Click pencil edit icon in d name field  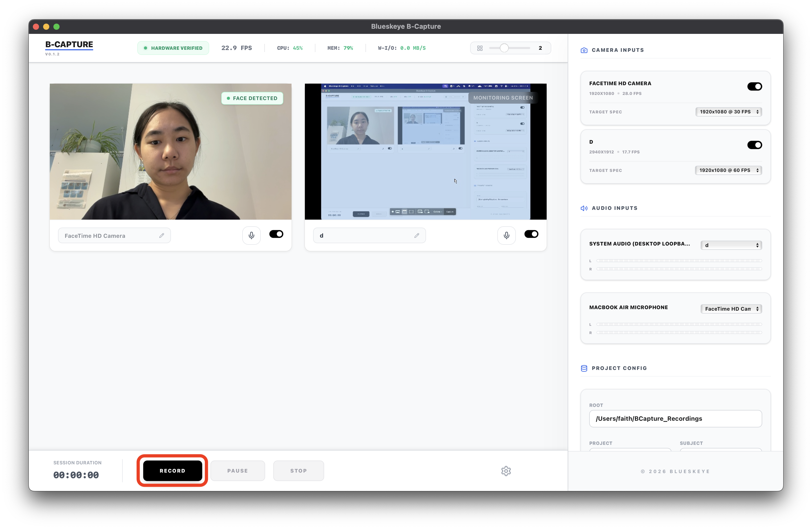point(417,235)
